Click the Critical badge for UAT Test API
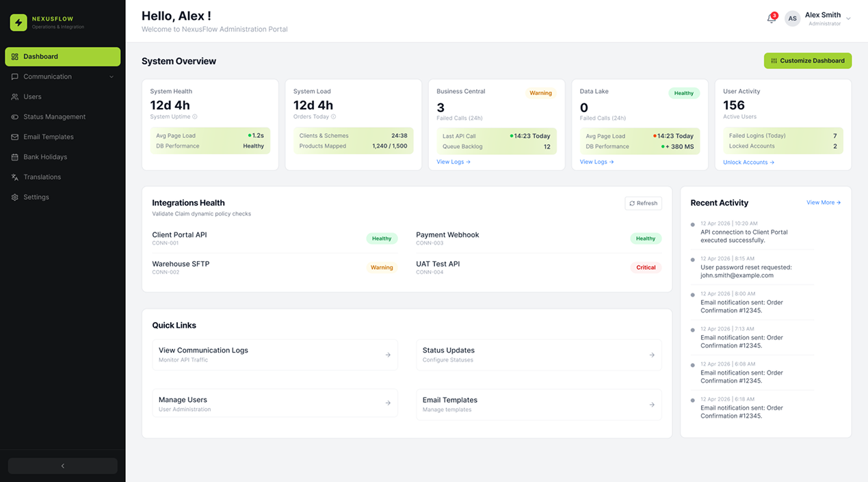868x482 pixels. tap(646, 267)
